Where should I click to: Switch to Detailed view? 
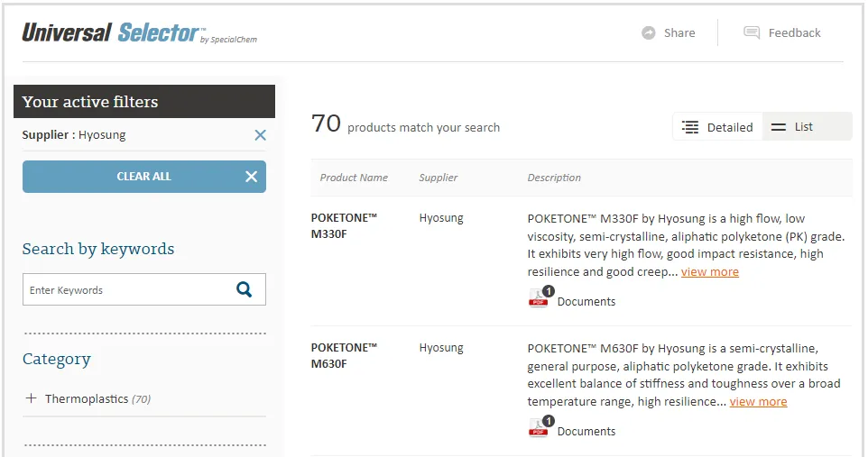click(717, 127)
